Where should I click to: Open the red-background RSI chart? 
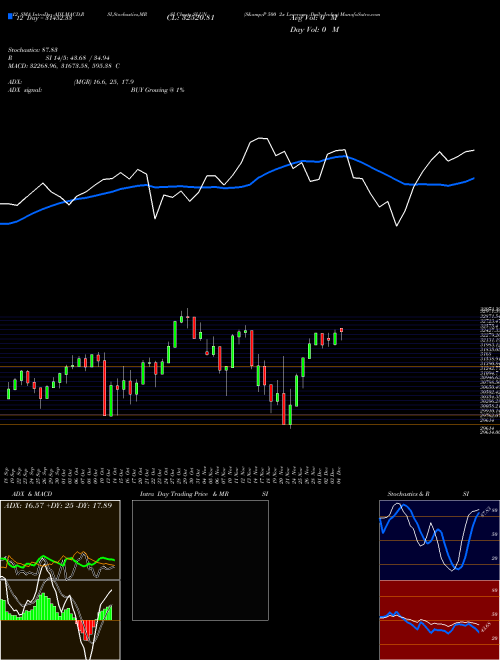439,620
